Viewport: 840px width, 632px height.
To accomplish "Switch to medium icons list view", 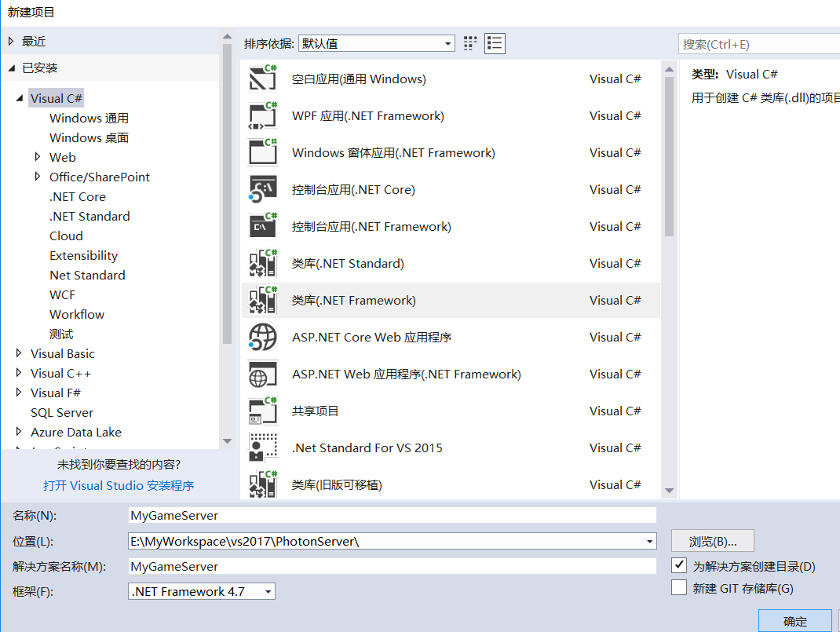I will tap(495, 43).
